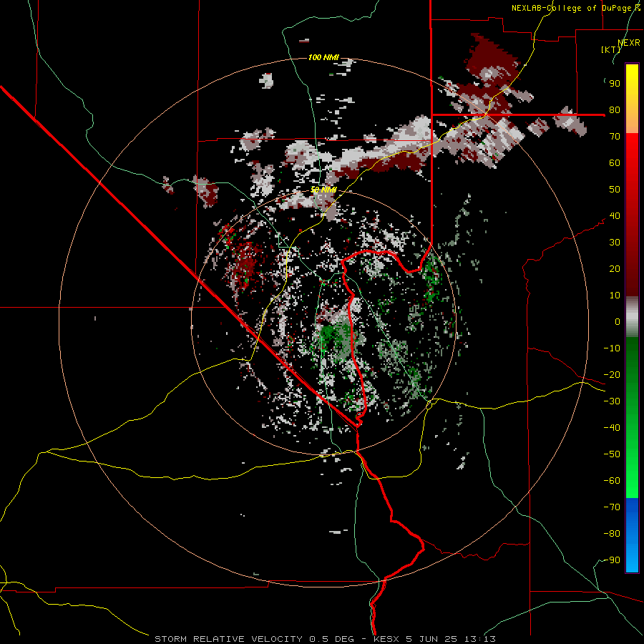Click the Storm Relative Velocity caption at the bottom
This screenshot has height=644, width=644.
point(325,639)
